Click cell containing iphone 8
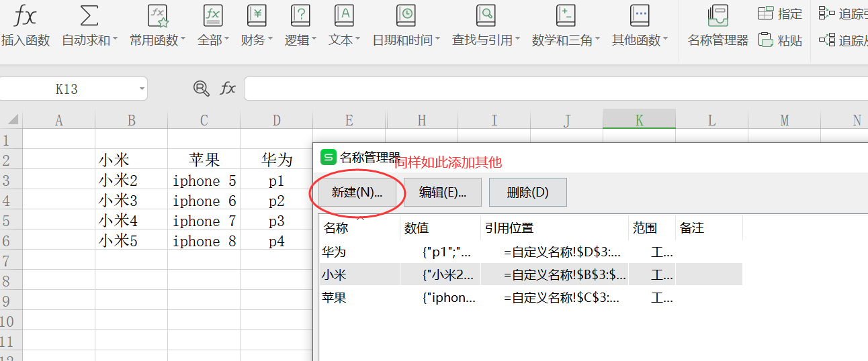This screenshot has width=868, height=361. [204, 241]
